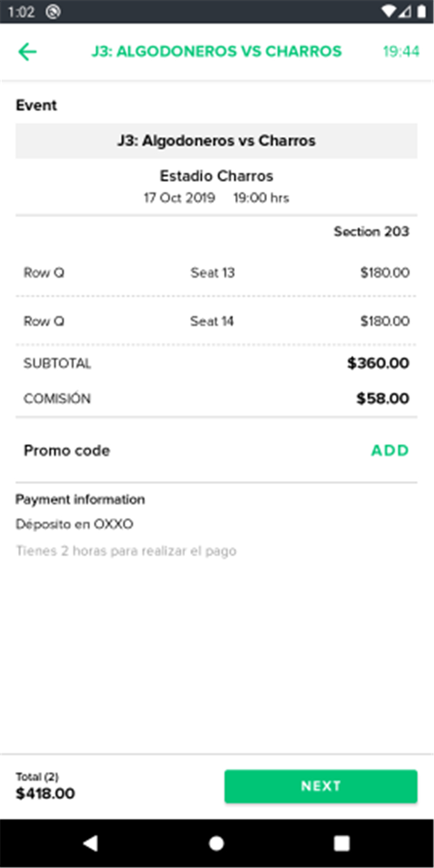This screenshot has width=434, height=868.
Task: Tap the Estadio Charros venue text
Action: (216, 176)
